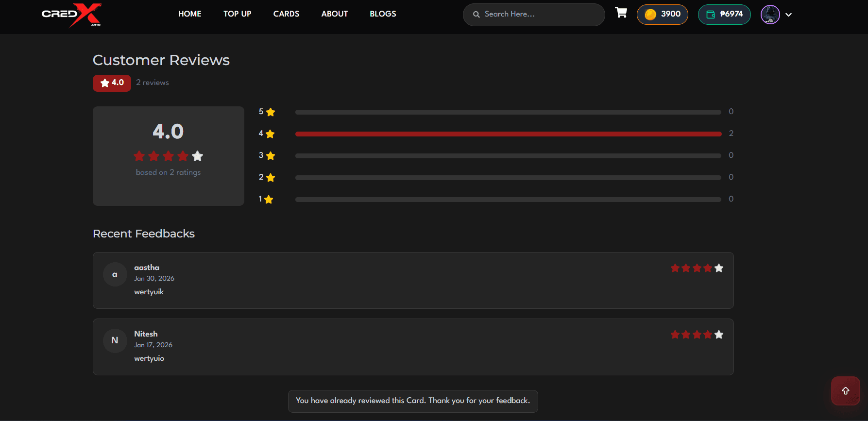Viewport: 868px width, 421px height.
Task: Click the star in 4.0 rating badge
Action: click(x=104, y=83)
